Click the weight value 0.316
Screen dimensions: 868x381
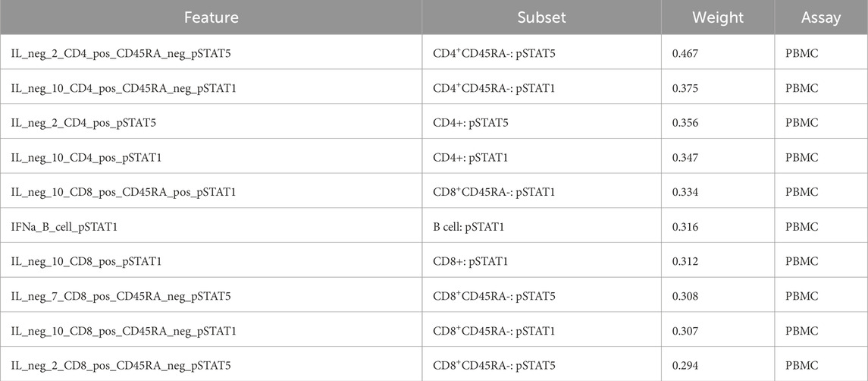685,227
